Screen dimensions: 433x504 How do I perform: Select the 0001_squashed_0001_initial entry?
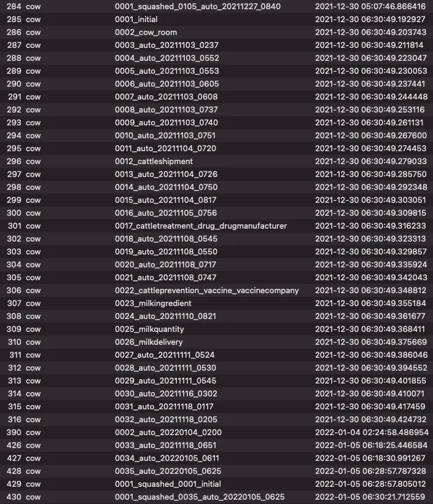point(168,484)
